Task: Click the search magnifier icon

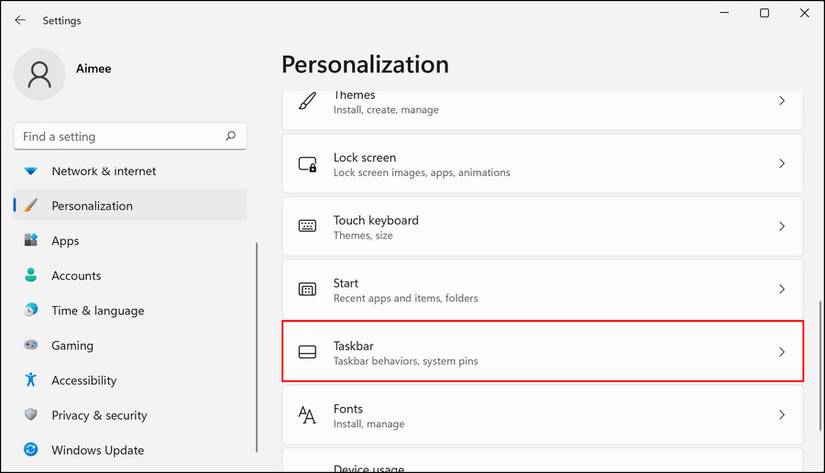Action: [x=231, y=136]
